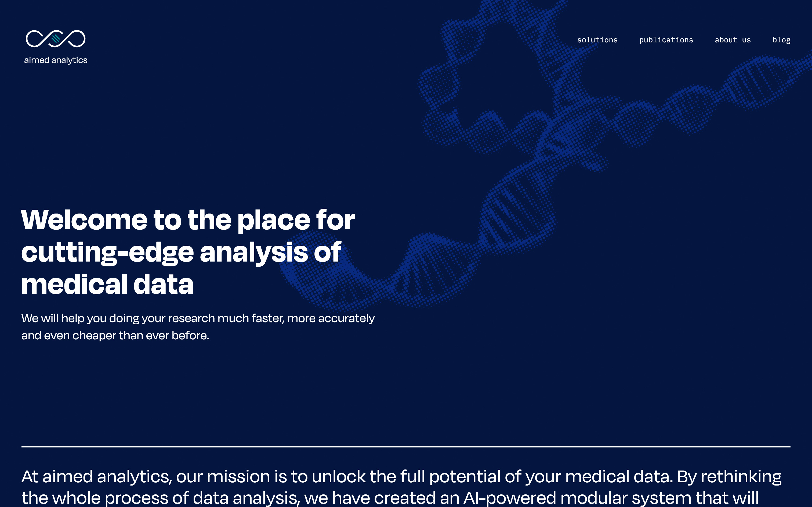Click the teal striped center of the logo
Image resolution: width=812 pixels, height=507 pixels.
[56, 39]
